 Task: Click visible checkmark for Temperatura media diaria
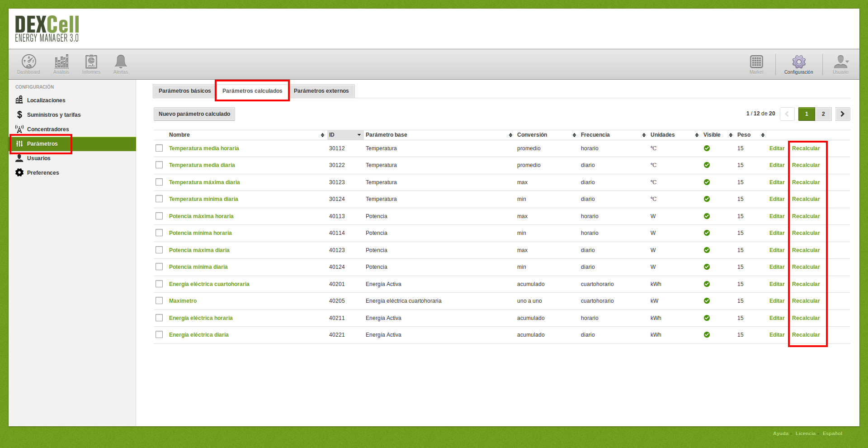(707, 165)
